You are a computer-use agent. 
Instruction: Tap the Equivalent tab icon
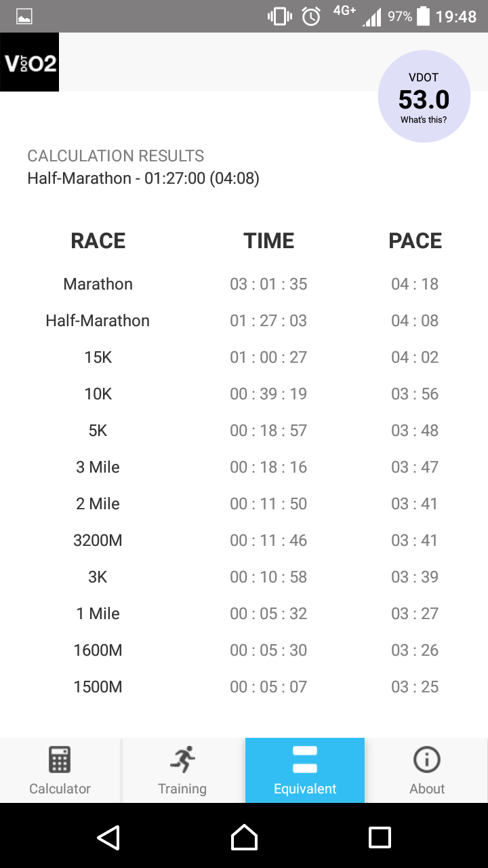pyautogui.click(x=305, y=759)
